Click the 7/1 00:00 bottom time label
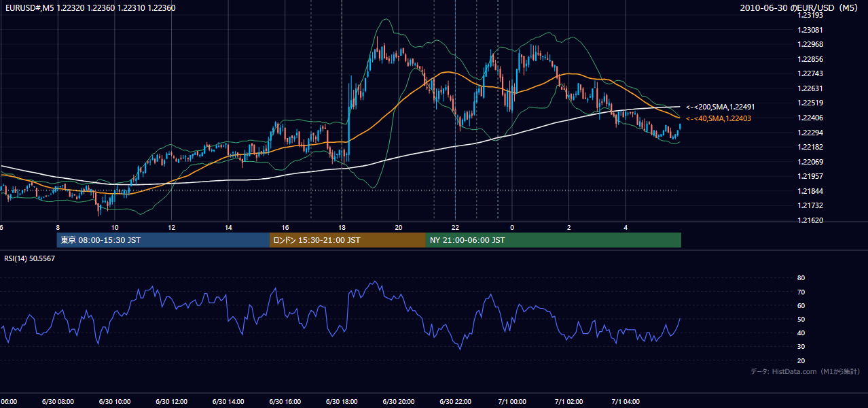Screen dimensions: 868x408 click(512, 401)
